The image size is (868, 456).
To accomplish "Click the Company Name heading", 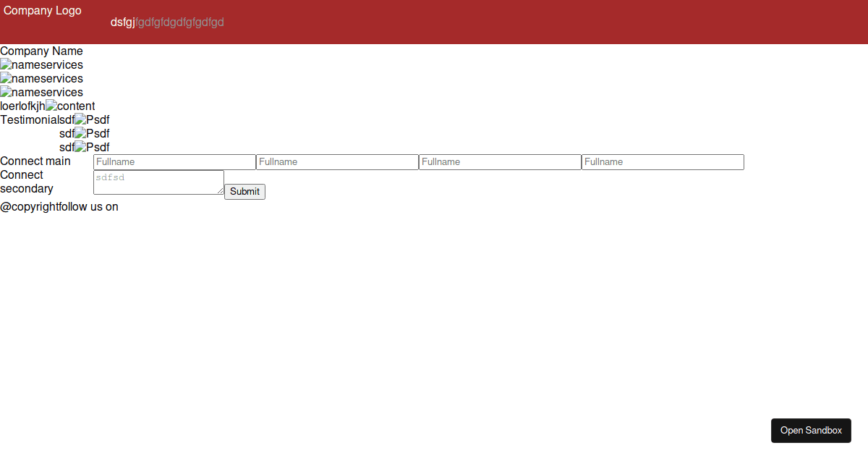I will pyautogui.click(x=41, y=51).
